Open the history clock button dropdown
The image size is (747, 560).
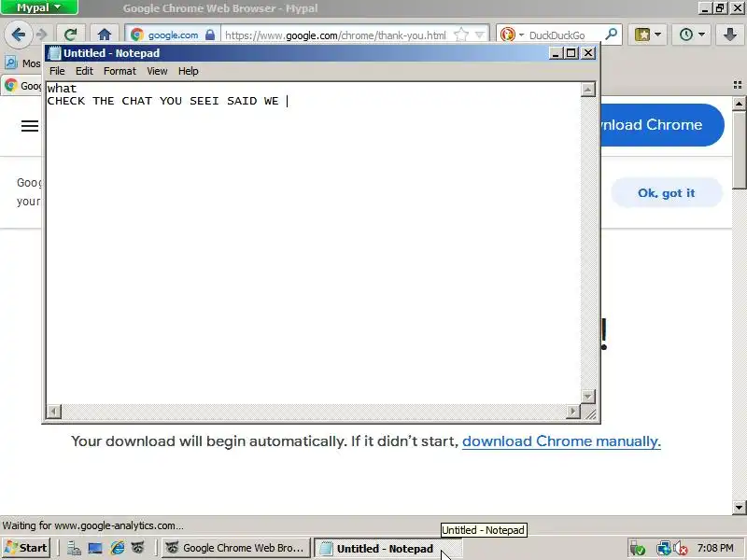click(x=691, y=35)
